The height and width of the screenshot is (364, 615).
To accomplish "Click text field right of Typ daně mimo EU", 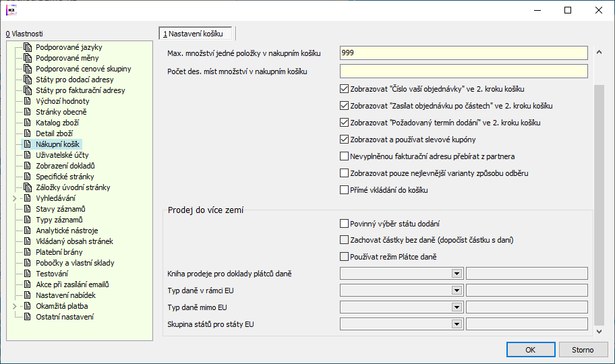I will coord(527,307).
